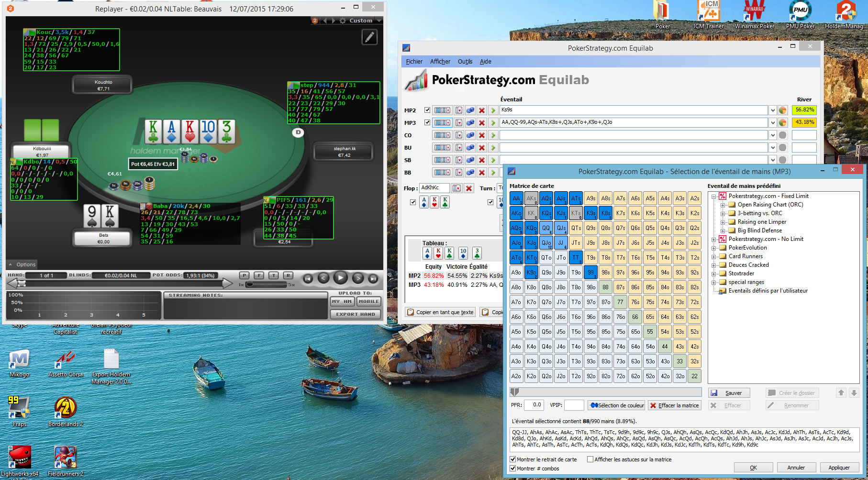Jump to hand start in Replayer
The image size is (868, 480).
pos(308,278)
